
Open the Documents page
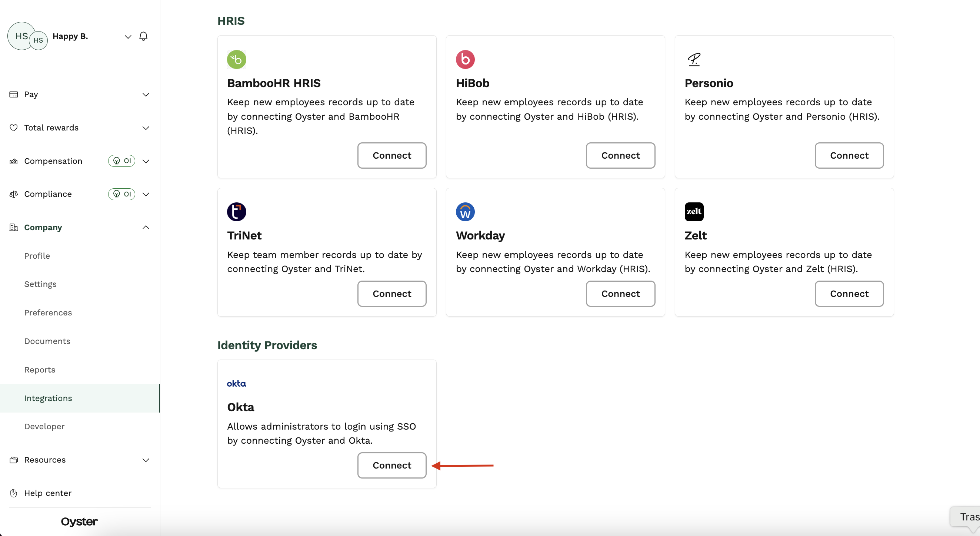(x=47, y=341)
